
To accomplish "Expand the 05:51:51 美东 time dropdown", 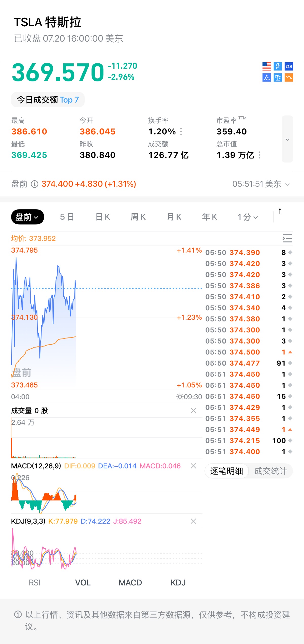I will tap(261, 184).
